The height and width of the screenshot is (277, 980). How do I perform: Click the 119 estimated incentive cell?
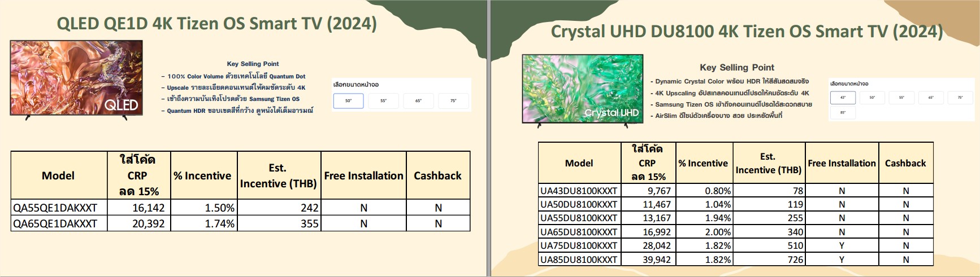769,204
